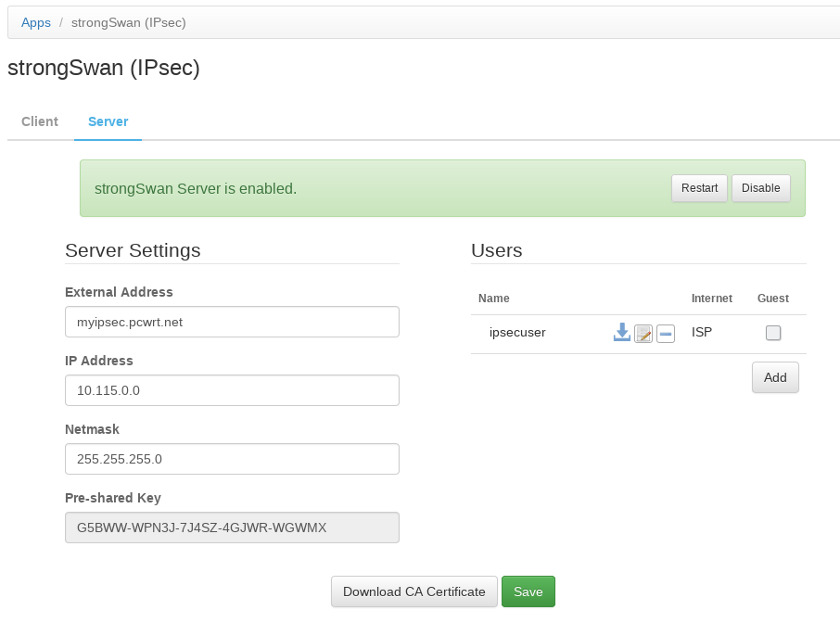The width and height of the screenshot is (840, 623).
Task: Disable the strongSwan server
Action: (x=761, y=188)
